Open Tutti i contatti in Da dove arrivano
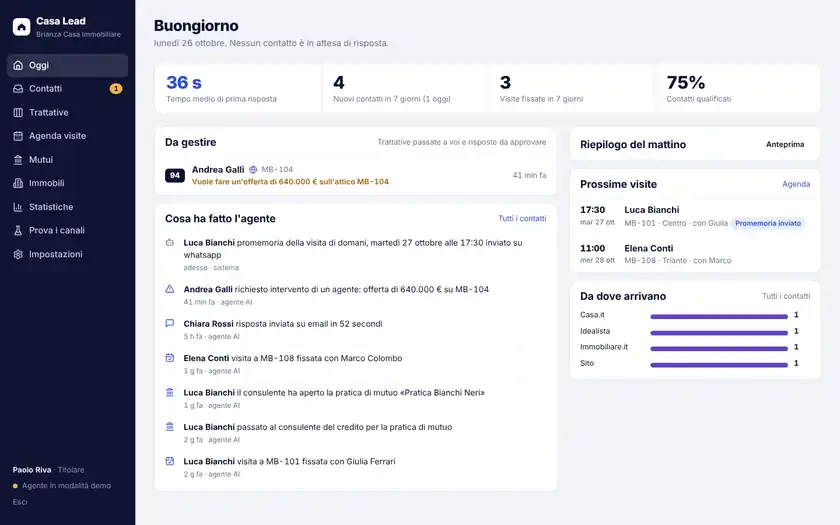 point(786,296)
